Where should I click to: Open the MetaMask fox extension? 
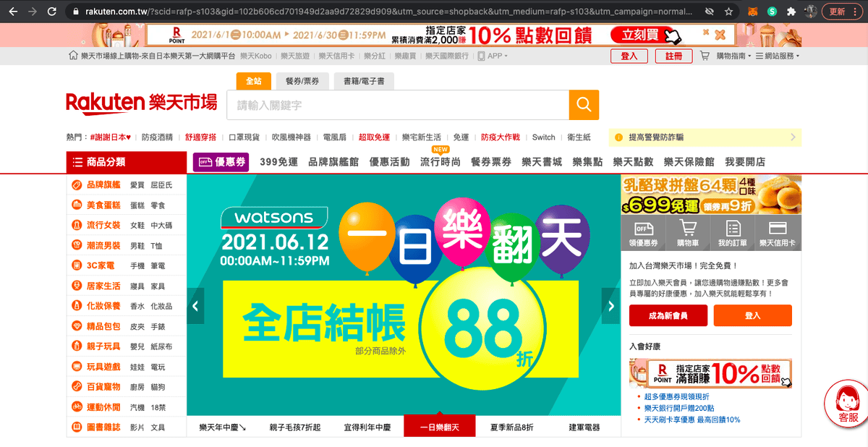pos(754,12)
